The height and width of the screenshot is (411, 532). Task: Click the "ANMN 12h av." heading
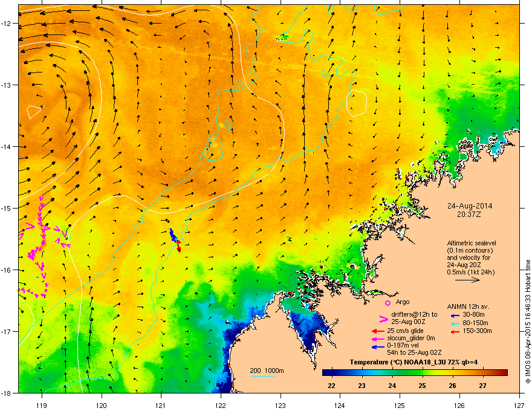pyautogui.click(x=468, y=306)
